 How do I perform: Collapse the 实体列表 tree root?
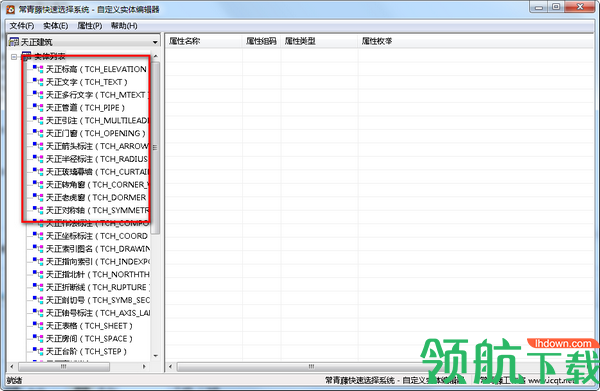[x=14, y=57]
